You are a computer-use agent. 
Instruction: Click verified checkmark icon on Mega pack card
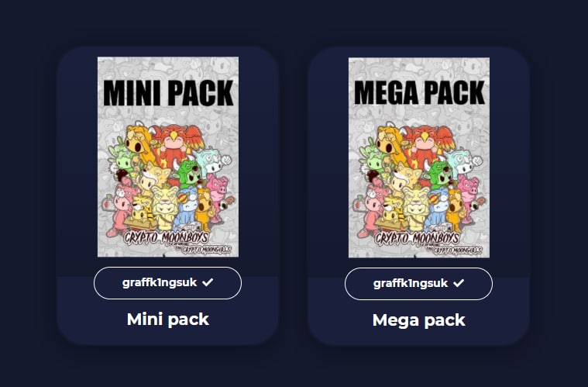coord(459,283)
